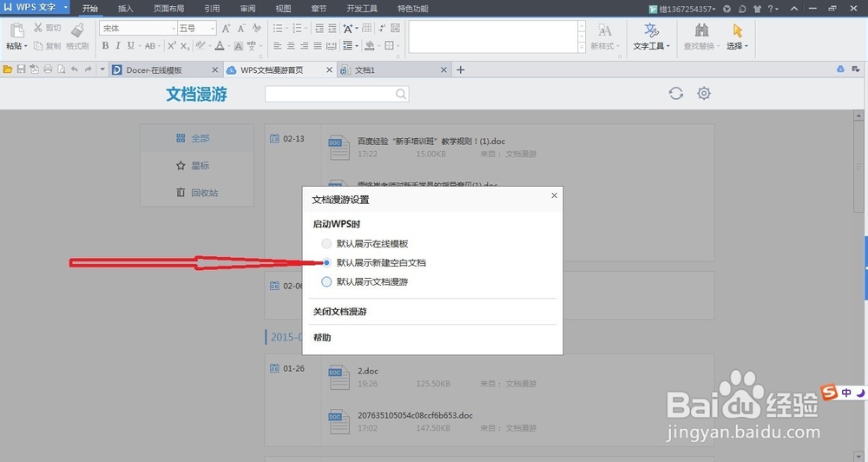This screenshot has height=462, width=868.
Task: Open the 查找替换 dropdown
Action: point(702,46)
